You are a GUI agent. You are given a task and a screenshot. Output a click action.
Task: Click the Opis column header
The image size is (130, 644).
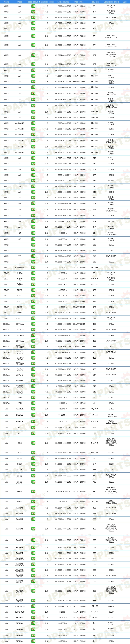(x=125, y=2)
